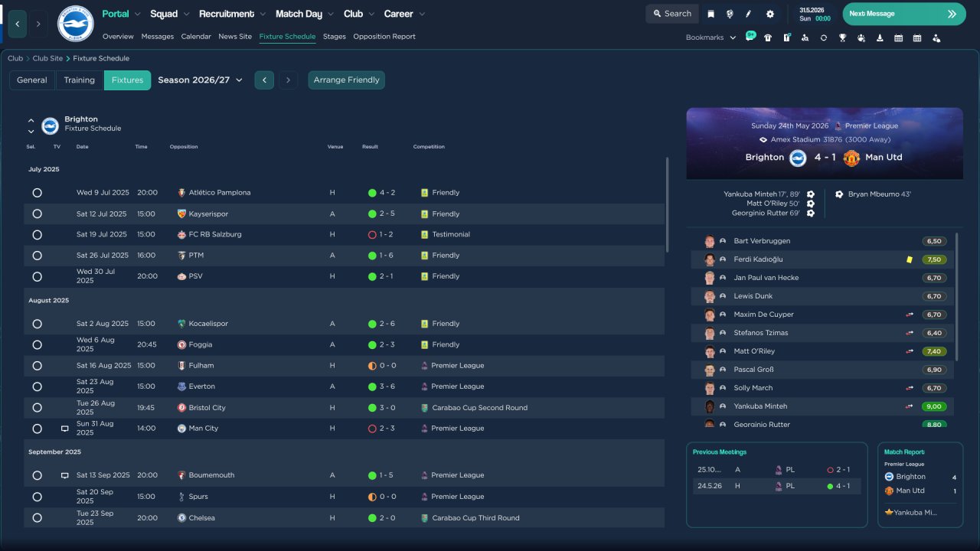Open the Opposition Report tab

click(x=384, y=37)
